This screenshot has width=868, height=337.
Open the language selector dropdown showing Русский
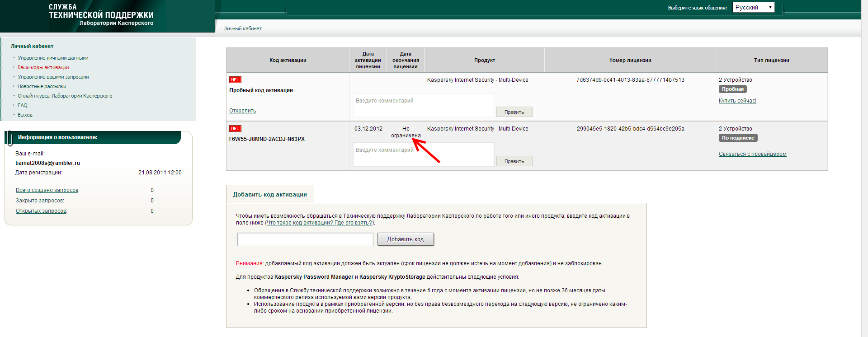tap(753, 7)
